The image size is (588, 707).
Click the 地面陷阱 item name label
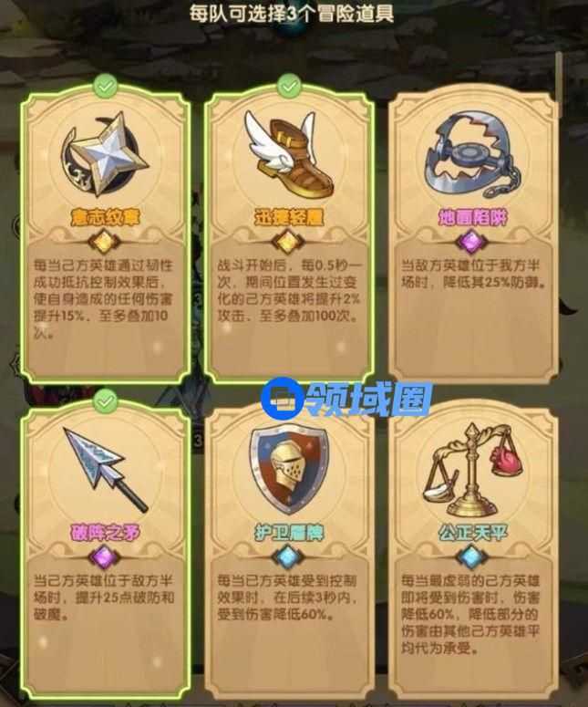pos(472,217)
